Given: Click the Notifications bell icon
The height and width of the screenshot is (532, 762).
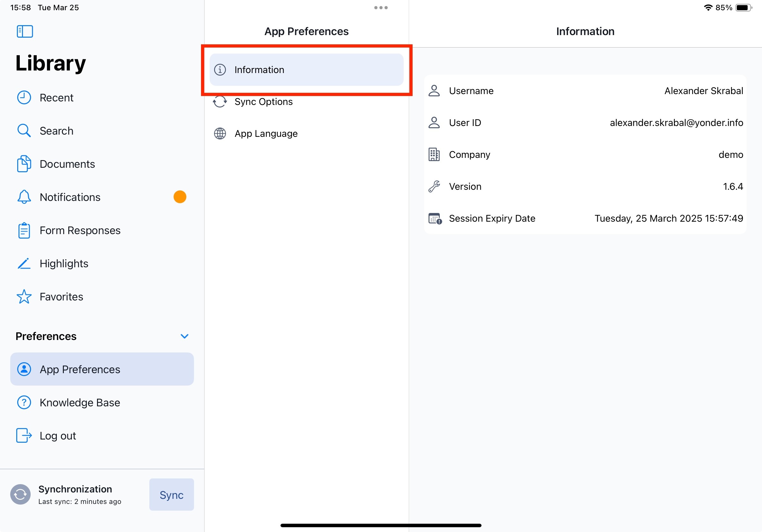Looking at the screenshot, I should point(24,197).
